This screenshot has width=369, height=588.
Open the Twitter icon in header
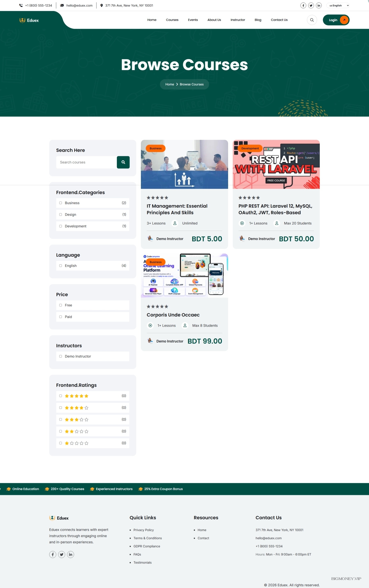(311, 5)
